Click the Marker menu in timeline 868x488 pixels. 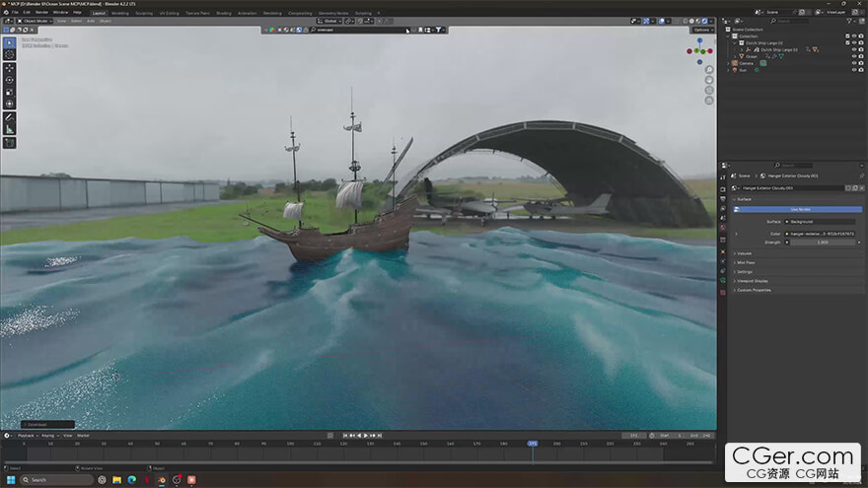(83, 436)
